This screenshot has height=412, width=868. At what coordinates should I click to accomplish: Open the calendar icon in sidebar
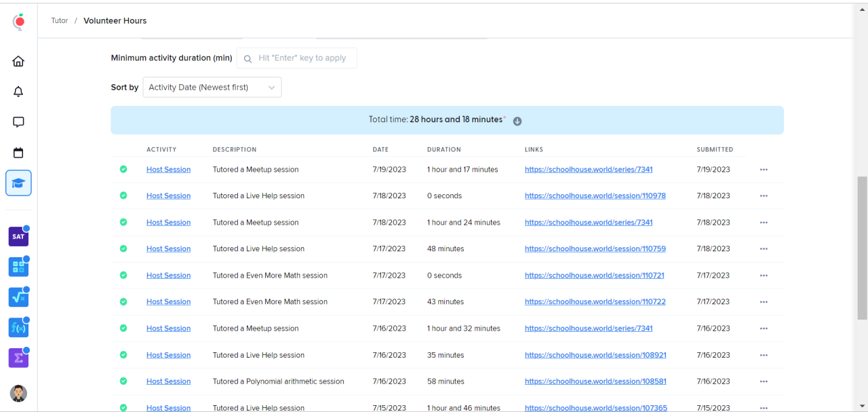pyautogui.click(x=18, y=153)
